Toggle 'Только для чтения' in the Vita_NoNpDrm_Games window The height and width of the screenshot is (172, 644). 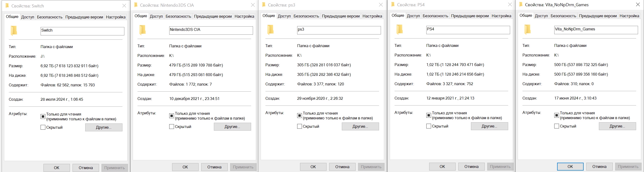pyautogui.click(x=556, y=115)
